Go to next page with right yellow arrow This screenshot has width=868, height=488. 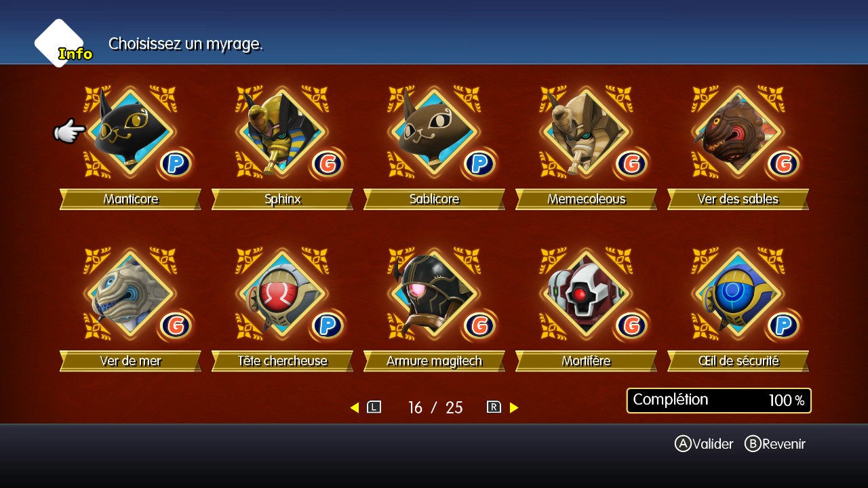(x=514, y=407)
